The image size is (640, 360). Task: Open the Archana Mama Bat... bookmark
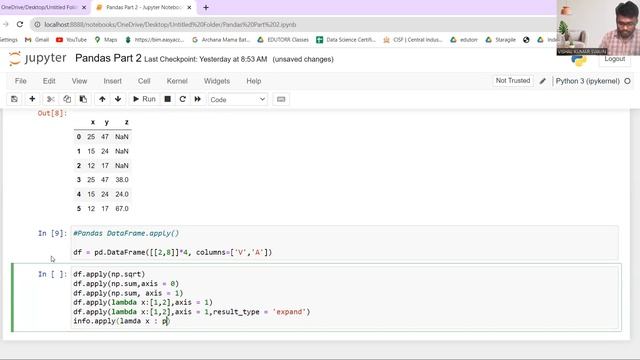coord(220,40)
